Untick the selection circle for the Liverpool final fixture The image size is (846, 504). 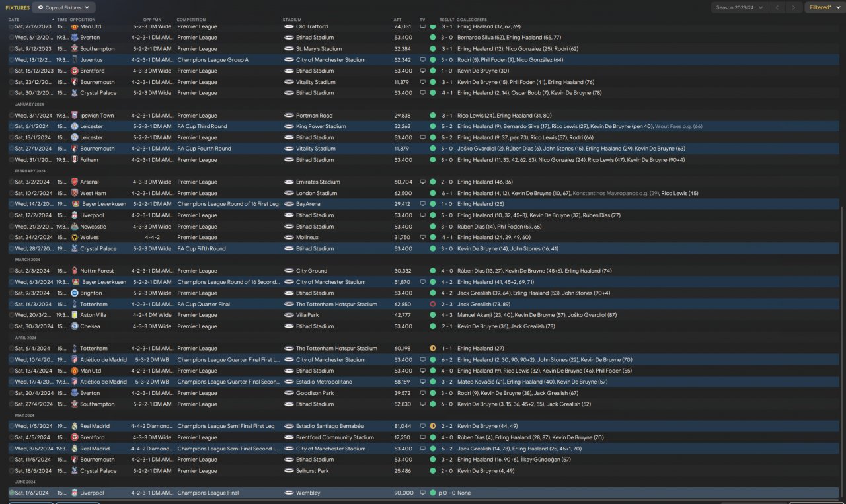[11, 493]
